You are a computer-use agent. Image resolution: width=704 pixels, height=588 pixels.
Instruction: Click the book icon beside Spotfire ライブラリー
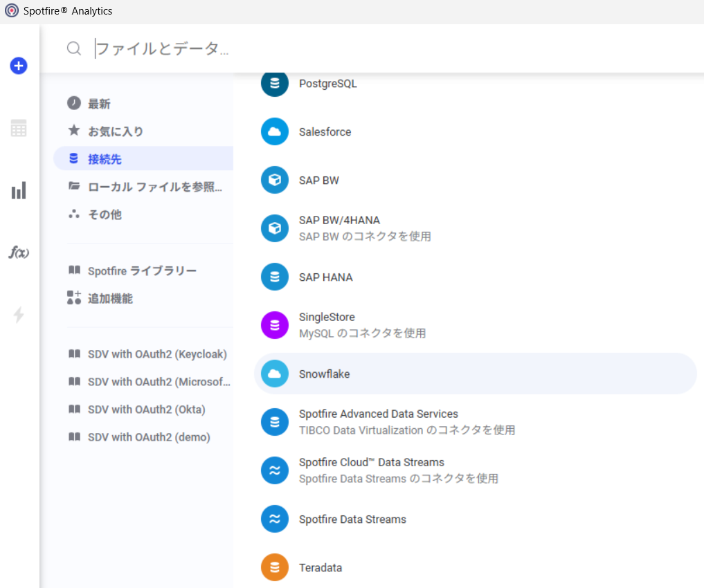pyautogui.click(x=74, y=270)
